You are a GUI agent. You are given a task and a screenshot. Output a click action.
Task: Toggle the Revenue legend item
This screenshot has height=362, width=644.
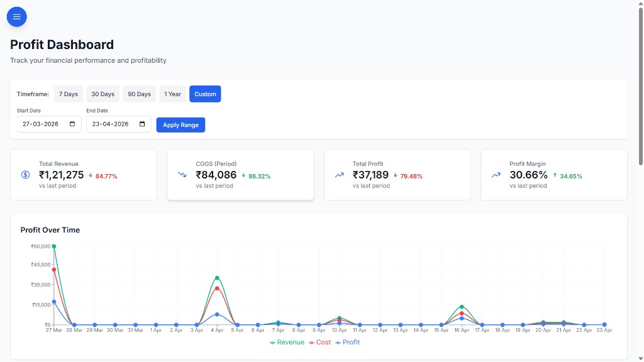tap(287, 343)
